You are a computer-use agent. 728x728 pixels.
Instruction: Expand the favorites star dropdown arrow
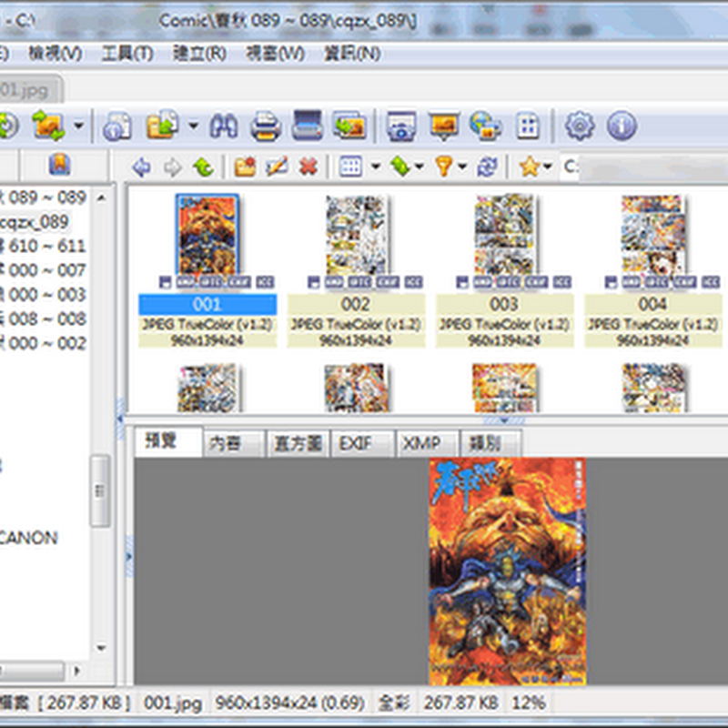click(548, 167)
